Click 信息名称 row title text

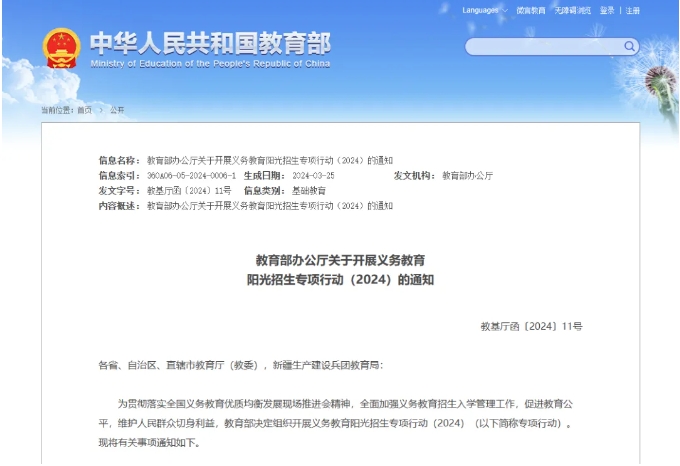270,160
